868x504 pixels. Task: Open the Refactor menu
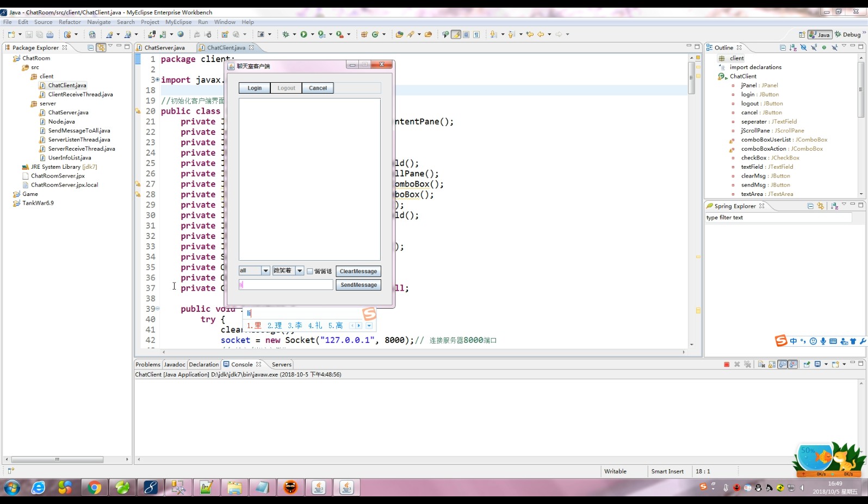click(x=70, y=22)
